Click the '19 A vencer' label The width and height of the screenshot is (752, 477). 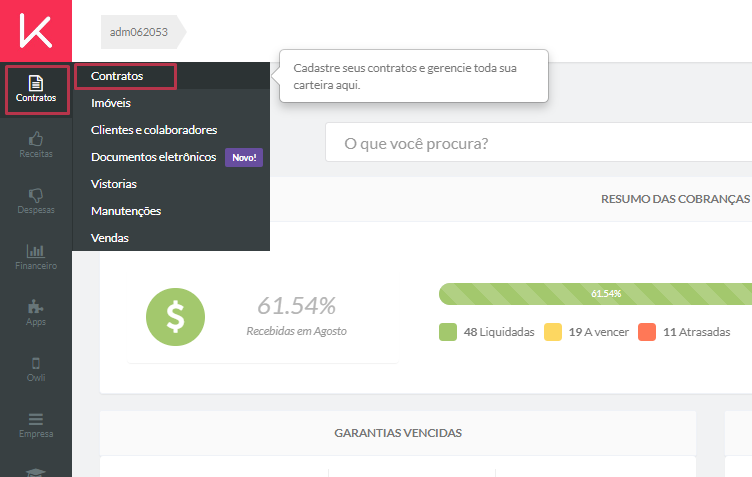(599, 332)
